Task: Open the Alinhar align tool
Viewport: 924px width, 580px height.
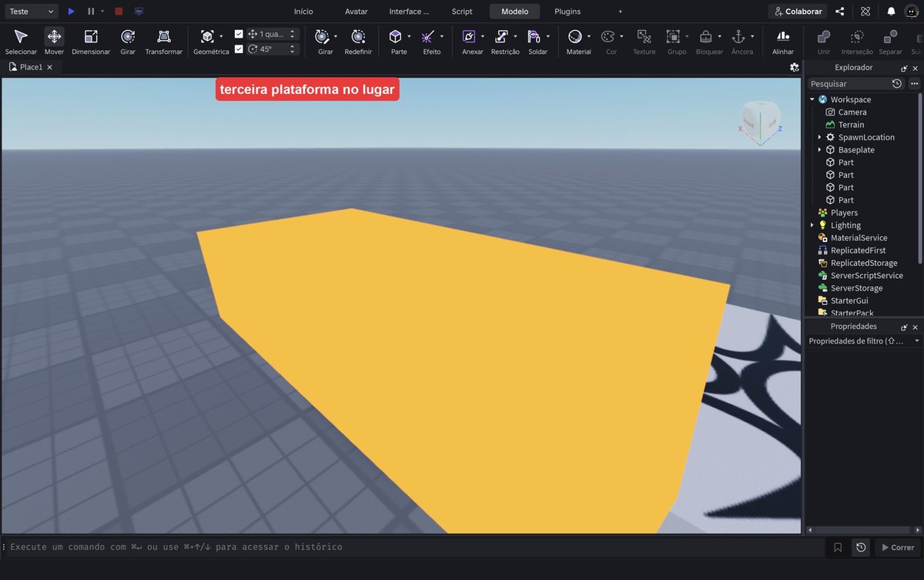Action: [783, 36]
